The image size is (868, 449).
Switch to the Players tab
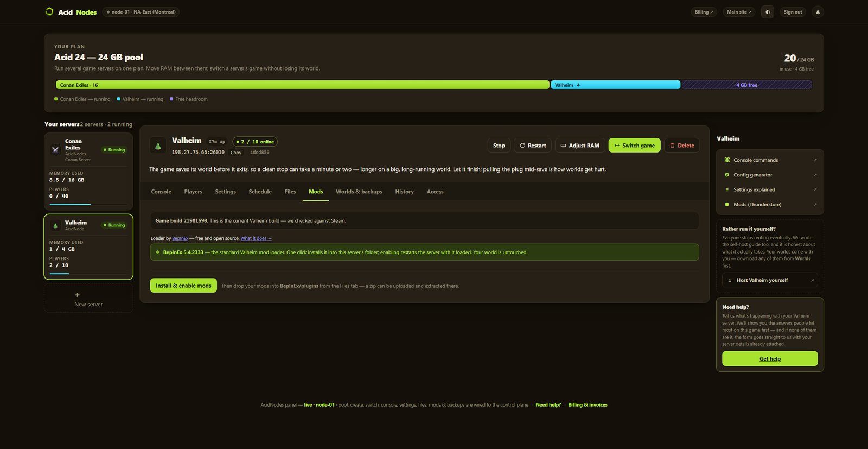coord(193,192)
